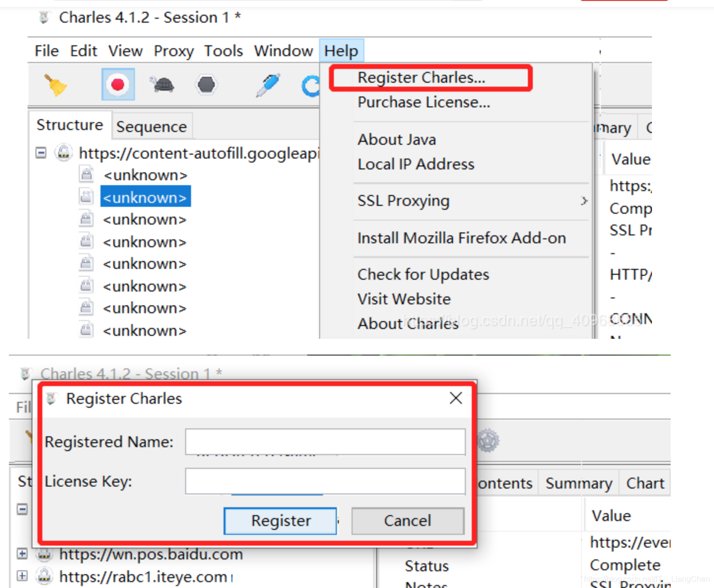Click the rabc1.iteye.com globe lock icon
This screenshot has width=714, height=588.
point(44,576)
